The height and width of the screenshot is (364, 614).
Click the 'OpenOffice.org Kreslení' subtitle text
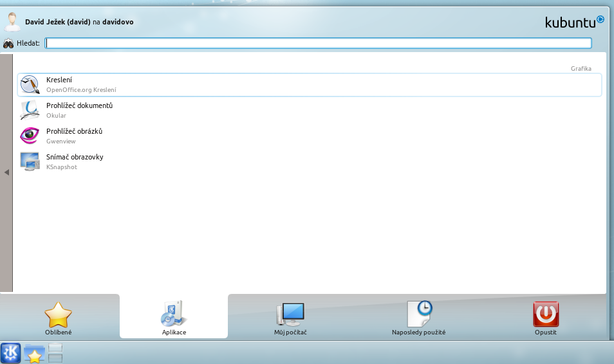pyautogui.click(x=81, y=89)
